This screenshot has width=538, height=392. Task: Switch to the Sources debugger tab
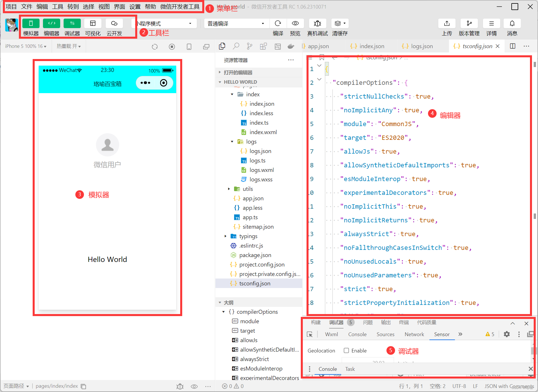point(385,334)
